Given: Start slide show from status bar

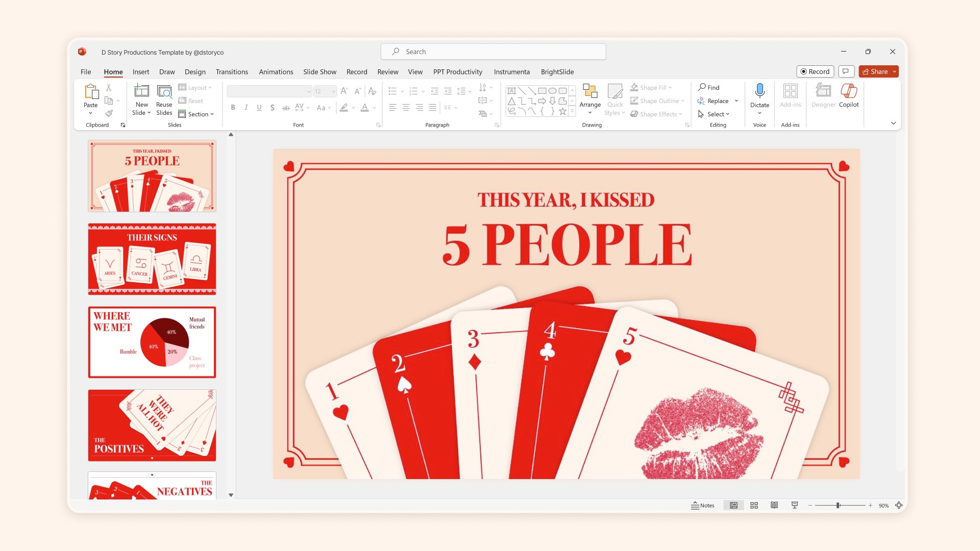Looking at the screenshot, I should pos(795,505).
